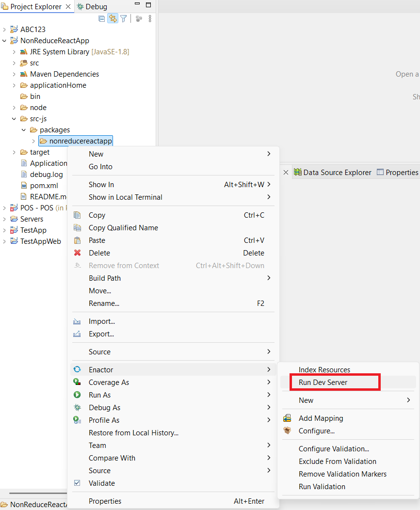Choose Go Into from context menu
Image resolution: width=420 pixels, height=510 pixels.
(x=174, y=167)
